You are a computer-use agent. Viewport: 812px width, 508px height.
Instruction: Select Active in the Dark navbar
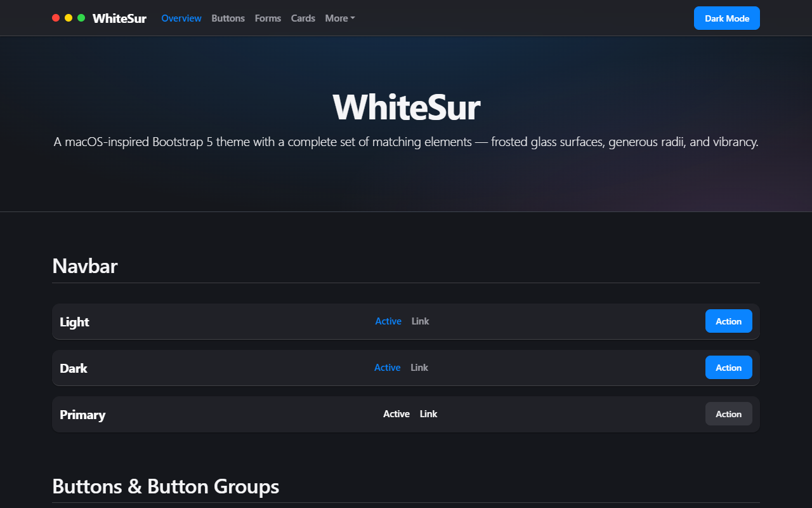click(x=388, y=368)
